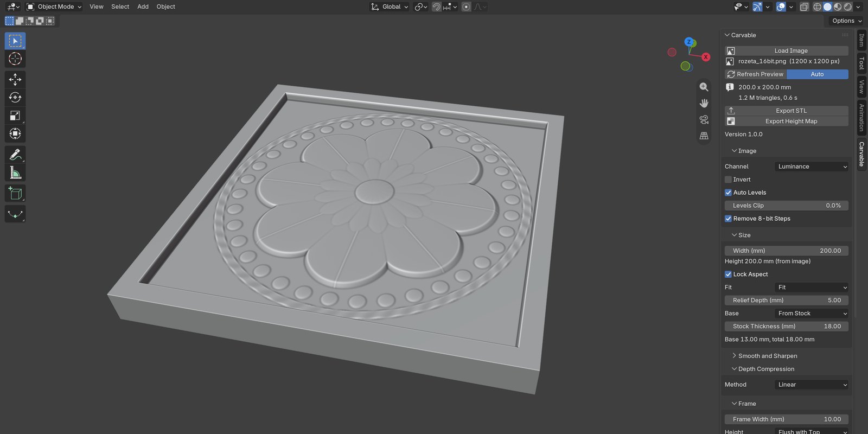This screenshot has width=868, height=434.
Task: Toggle proportional editing icon
Action: pyautogui.click(x=466, y=7)
